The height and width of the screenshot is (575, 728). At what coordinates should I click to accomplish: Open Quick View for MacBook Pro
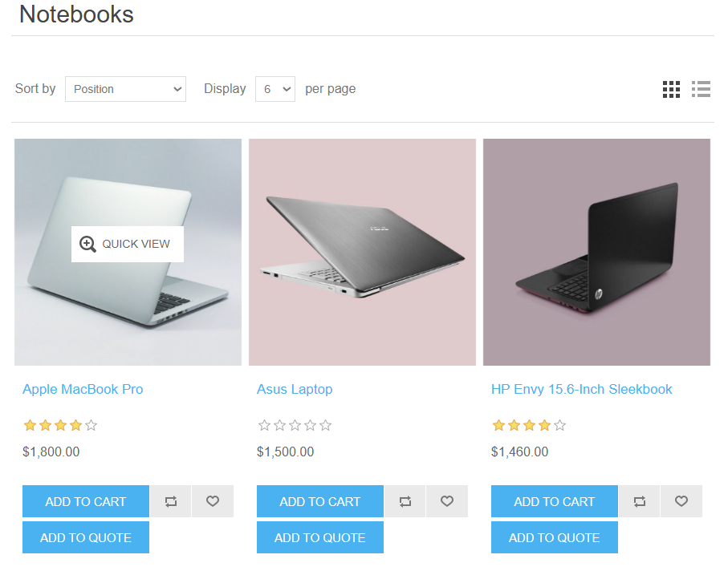point(128,244)
